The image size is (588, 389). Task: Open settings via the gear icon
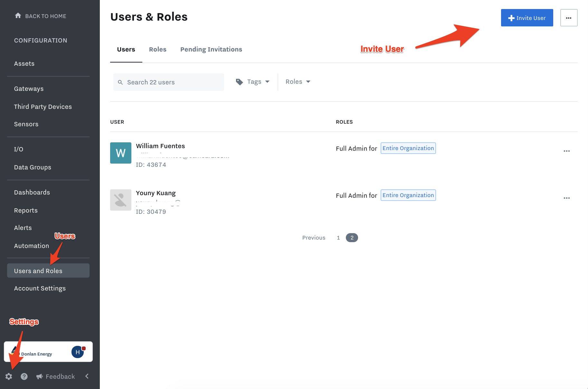pos(9,376)
